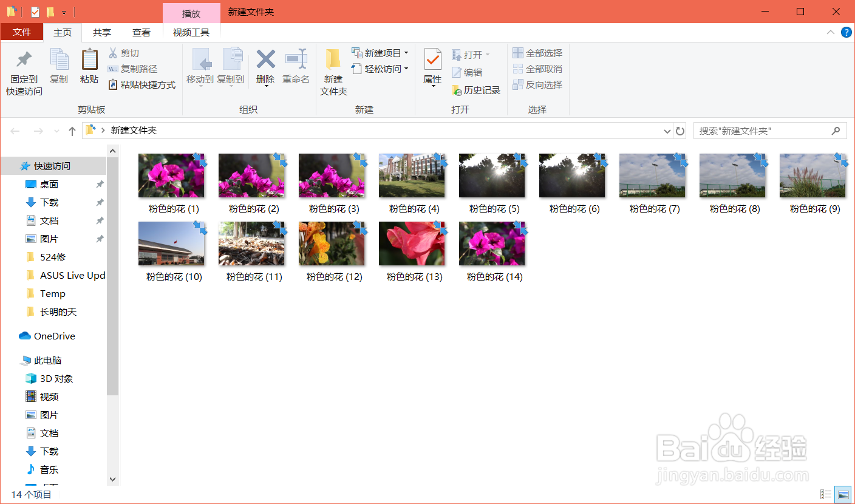The image size is (855, 504).
Task: Select Quick Access (快速访问) in sidebar
Action: coord(53,166)
